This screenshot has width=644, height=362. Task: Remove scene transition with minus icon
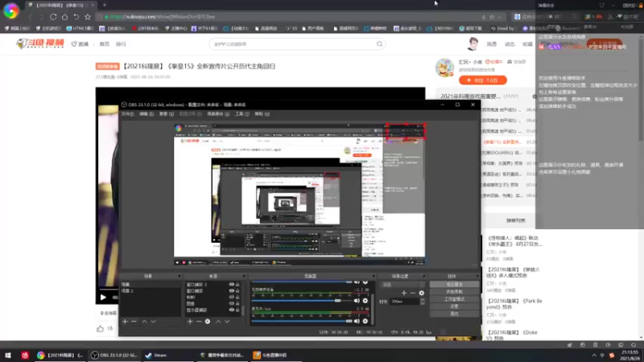(413, 293)
